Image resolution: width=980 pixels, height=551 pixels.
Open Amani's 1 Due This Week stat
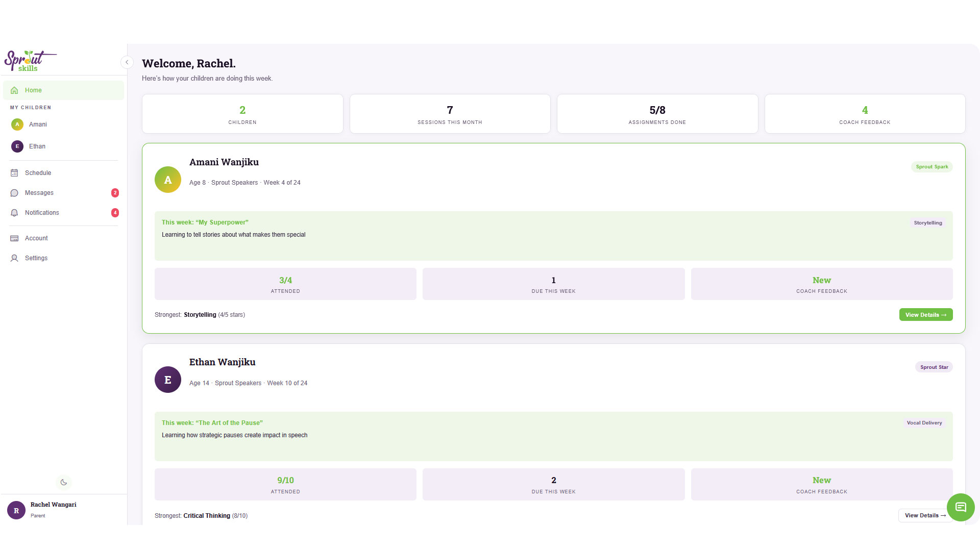(553, 284)
